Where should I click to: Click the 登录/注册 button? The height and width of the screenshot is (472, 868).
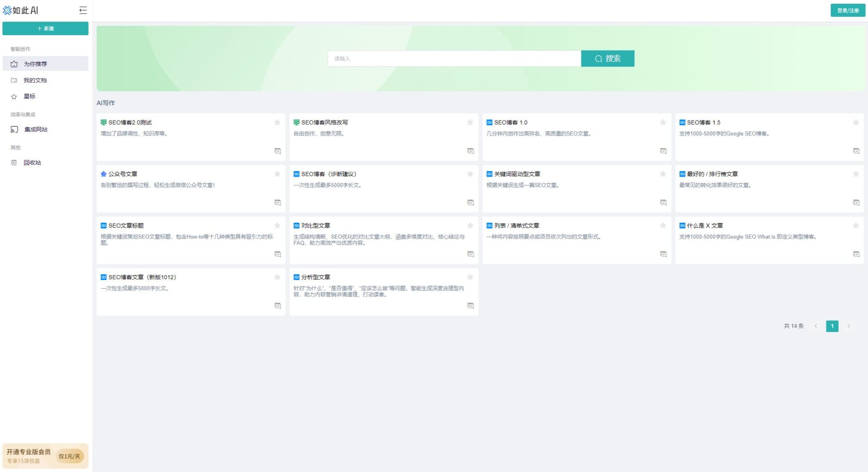click(848, 10)
